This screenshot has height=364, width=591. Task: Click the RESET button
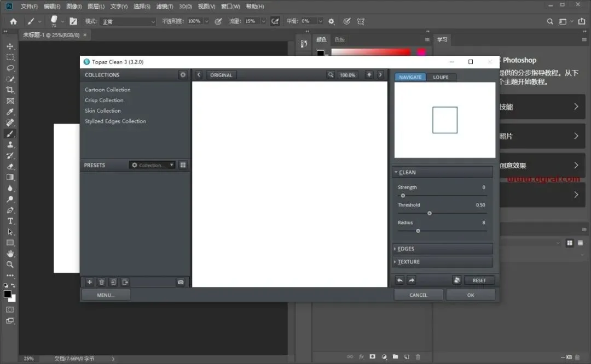[479, 280]
